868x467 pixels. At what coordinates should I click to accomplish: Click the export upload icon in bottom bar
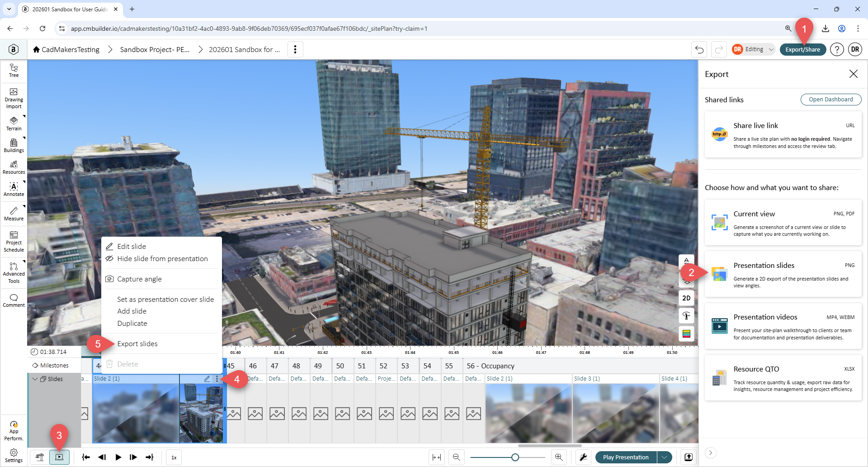[688, 457]
